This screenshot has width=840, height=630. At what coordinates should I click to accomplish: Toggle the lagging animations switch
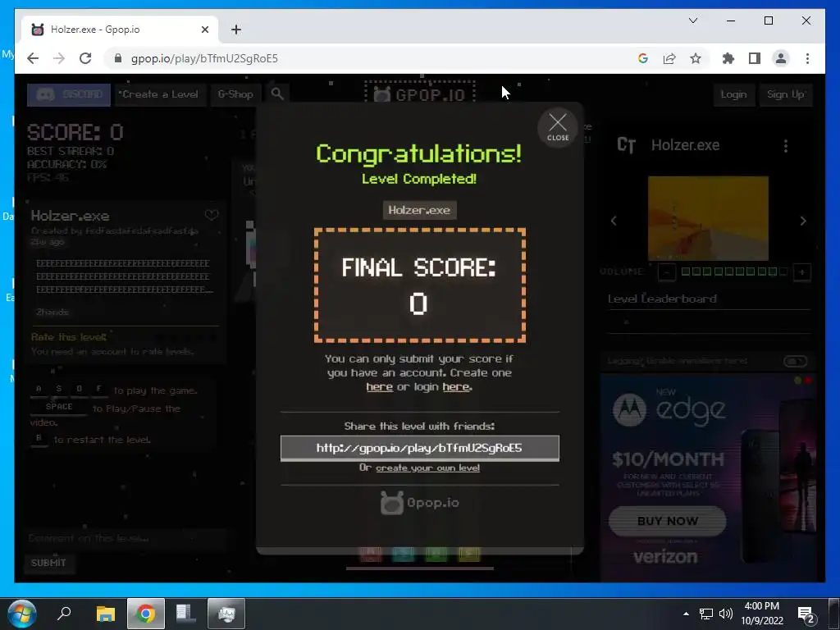795,361
